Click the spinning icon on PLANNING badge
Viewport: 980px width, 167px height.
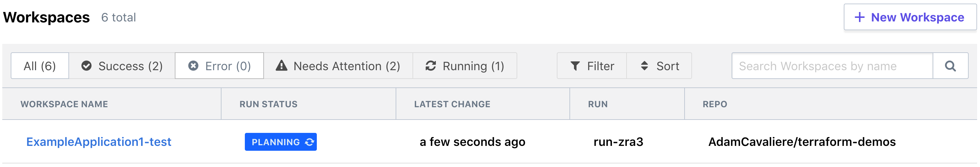tap(310, 142)
